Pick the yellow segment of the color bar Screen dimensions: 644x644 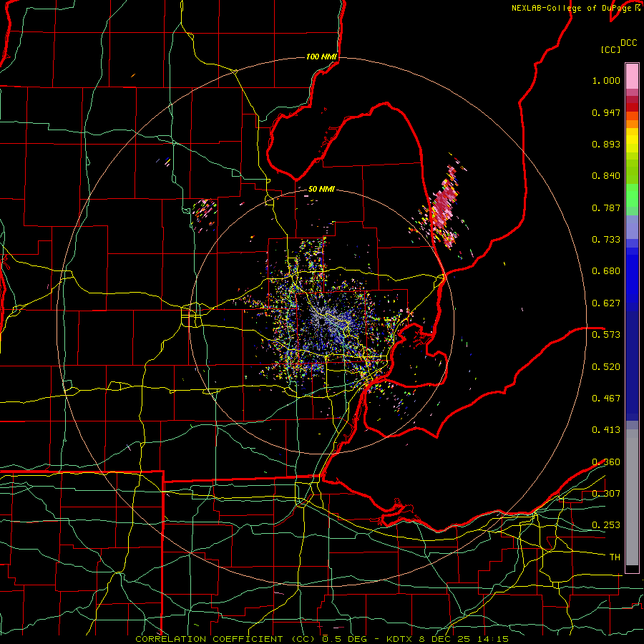(632, 141)
